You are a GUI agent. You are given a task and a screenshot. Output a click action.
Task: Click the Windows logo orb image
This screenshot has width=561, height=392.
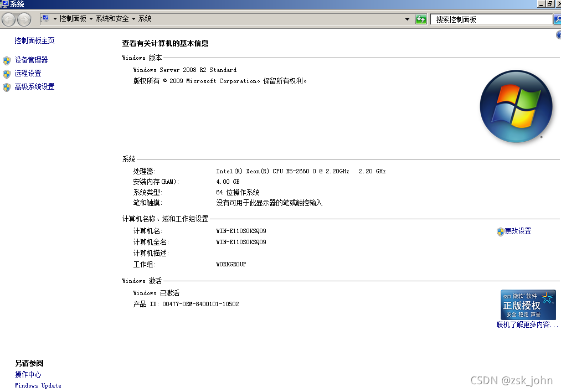(x=516, y=106)
